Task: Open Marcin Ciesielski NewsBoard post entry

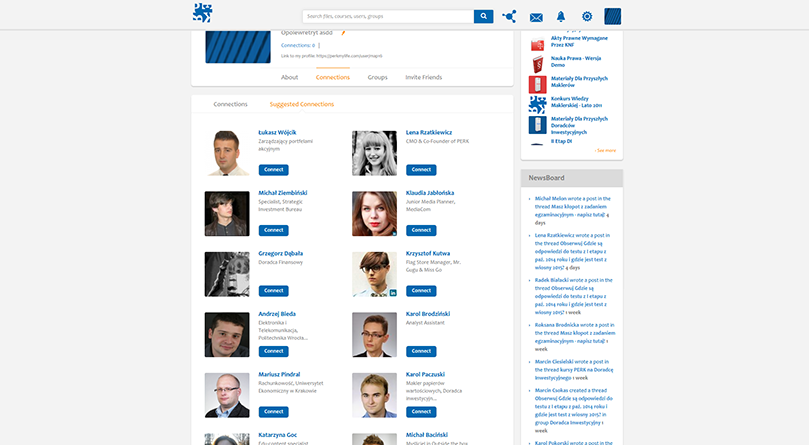Action: point(574,370)
